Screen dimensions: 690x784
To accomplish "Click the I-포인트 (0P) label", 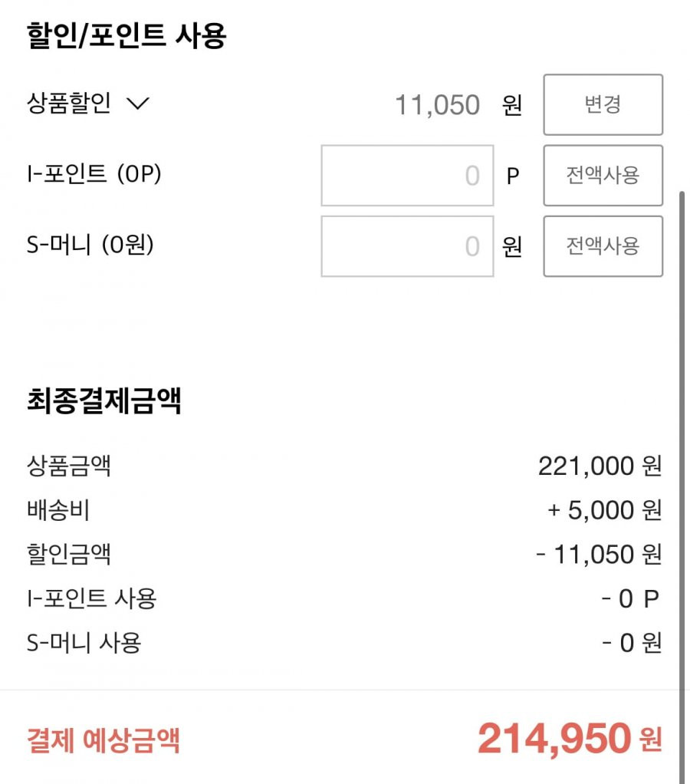I will 94,174.
